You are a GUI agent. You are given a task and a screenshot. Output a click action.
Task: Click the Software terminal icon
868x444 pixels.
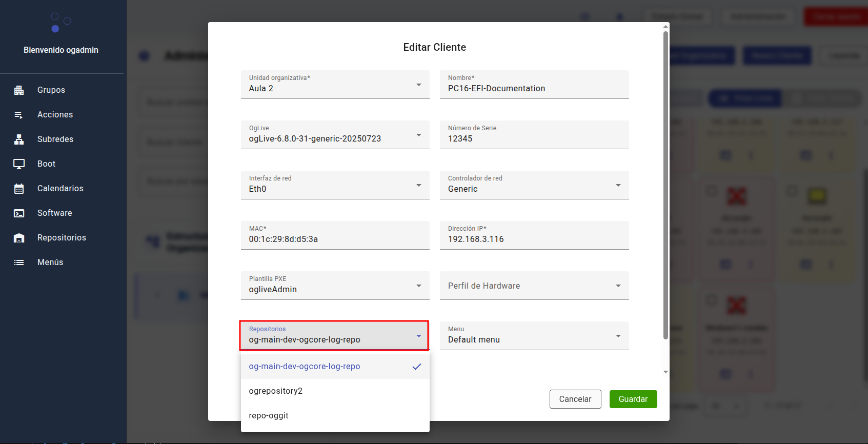tap(19, 213)
